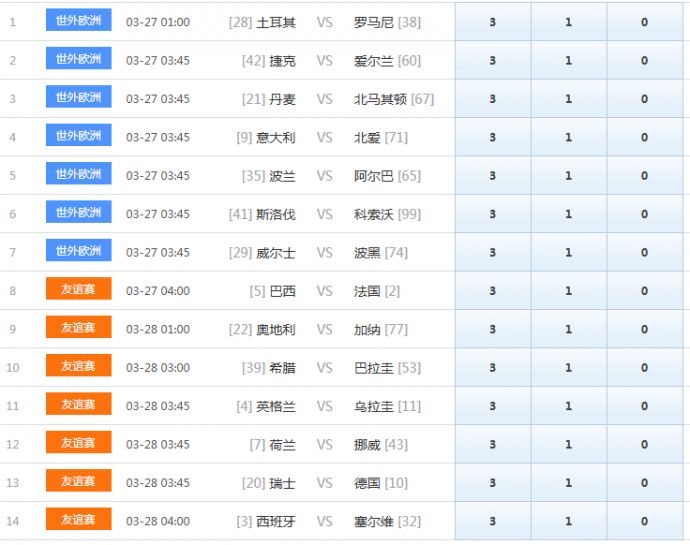The image size is (690, 545).
Task: Open home team 土耳其 link
Action: 276,22
